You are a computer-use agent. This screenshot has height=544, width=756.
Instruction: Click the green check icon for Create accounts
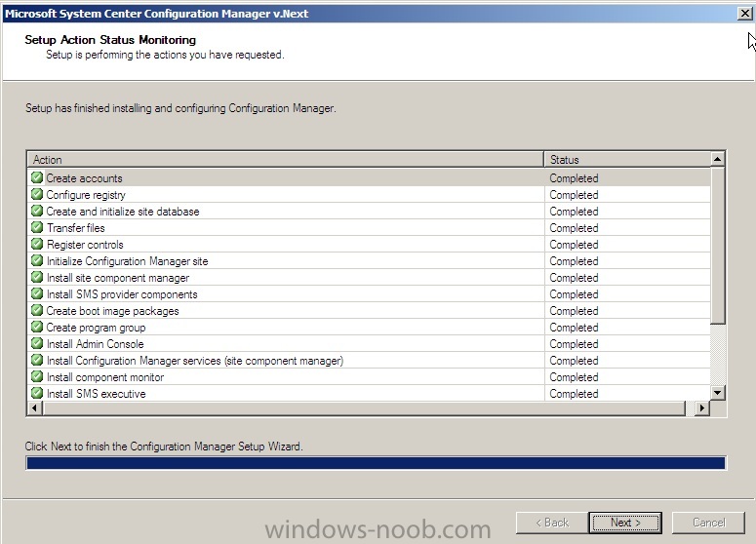coord(37,177)
